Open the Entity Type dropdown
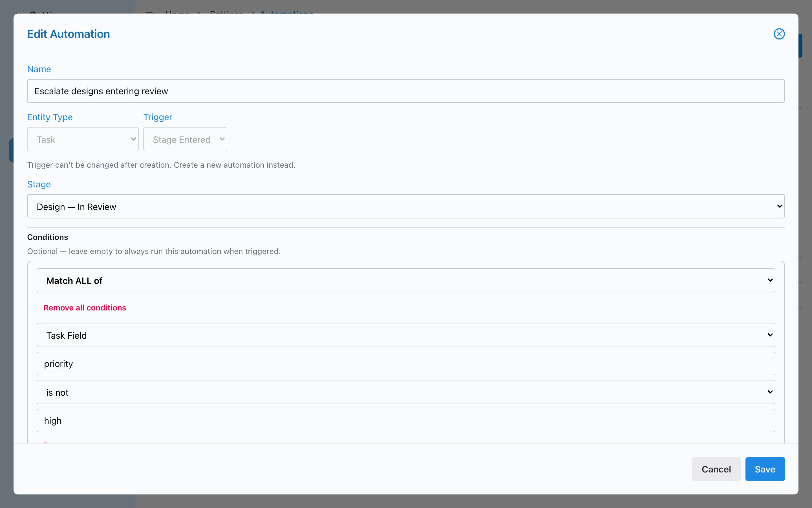The height and width of the screenshot is (508, 812). (x=83, y=139)
